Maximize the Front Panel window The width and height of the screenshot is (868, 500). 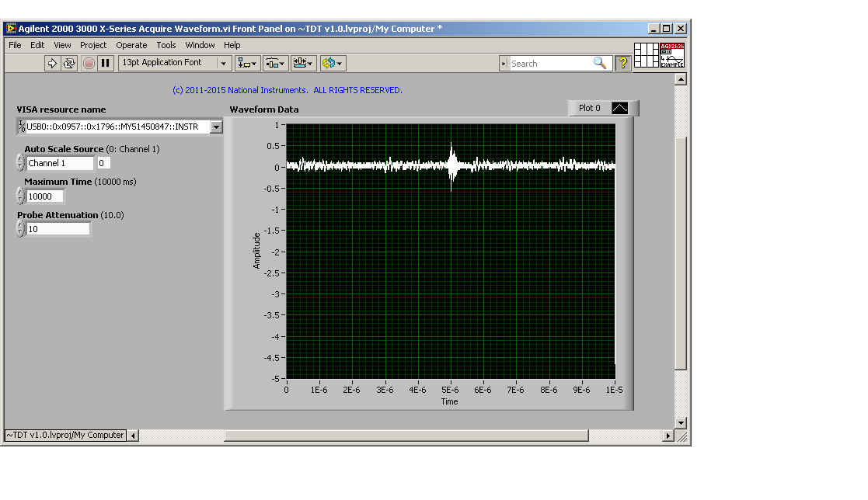click(667, 29)
